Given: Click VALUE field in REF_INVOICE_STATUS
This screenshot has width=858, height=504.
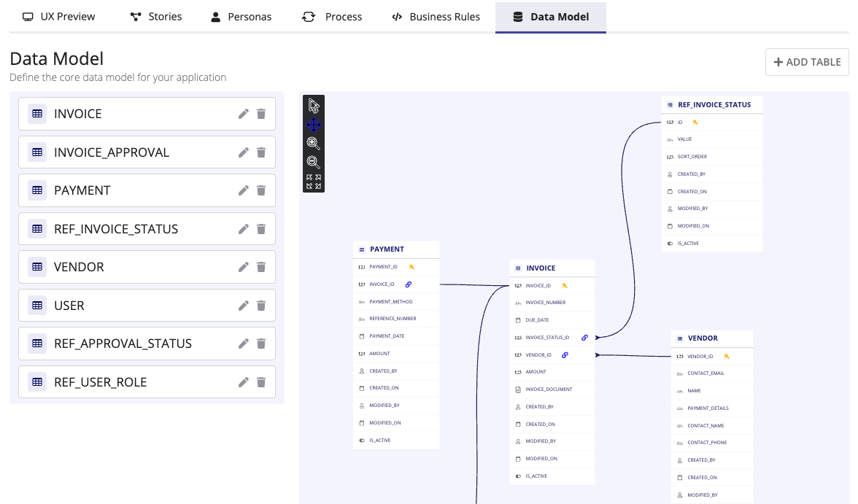Looking at the screenshot, I should click(712, 139).
